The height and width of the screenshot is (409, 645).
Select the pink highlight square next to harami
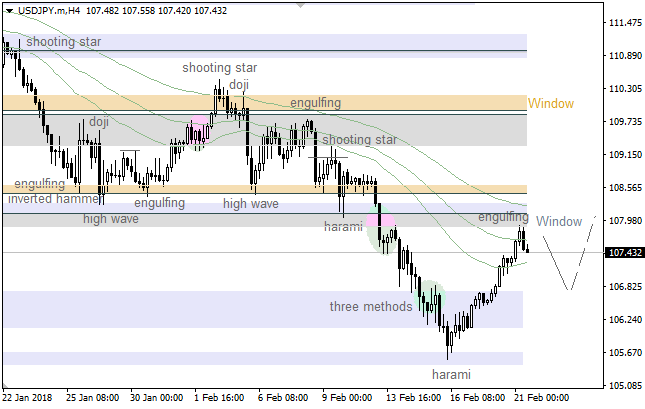380,220
